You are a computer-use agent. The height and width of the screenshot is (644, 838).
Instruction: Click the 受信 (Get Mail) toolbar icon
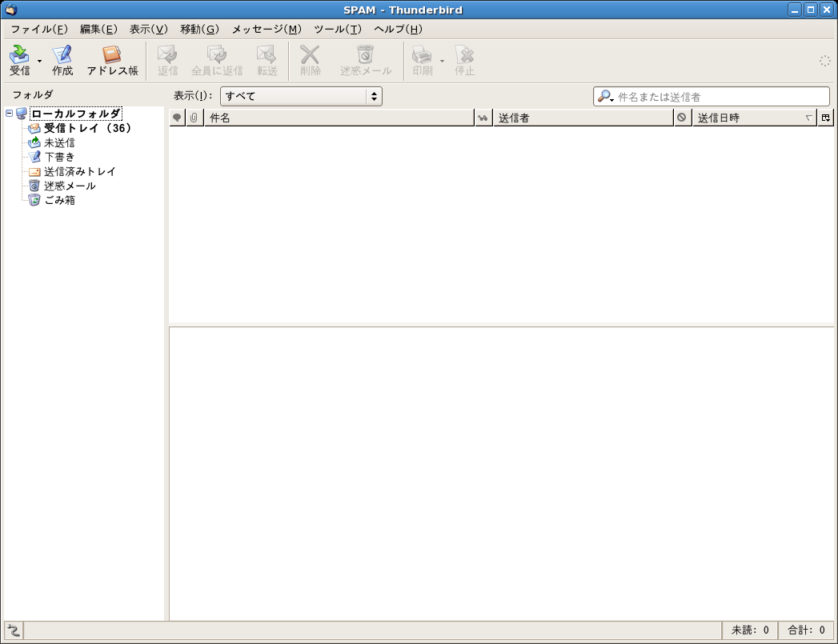[x=20, y=60]
